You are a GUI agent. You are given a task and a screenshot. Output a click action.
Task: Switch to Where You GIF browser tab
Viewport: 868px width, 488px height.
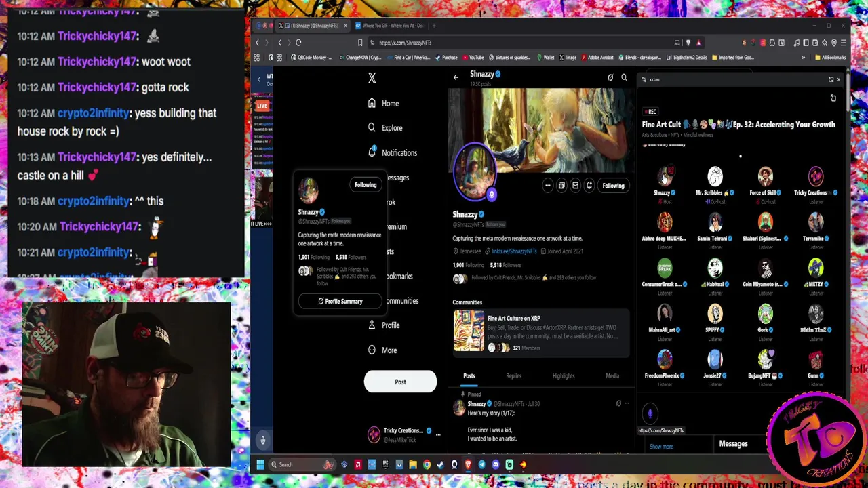coord(389,26)
